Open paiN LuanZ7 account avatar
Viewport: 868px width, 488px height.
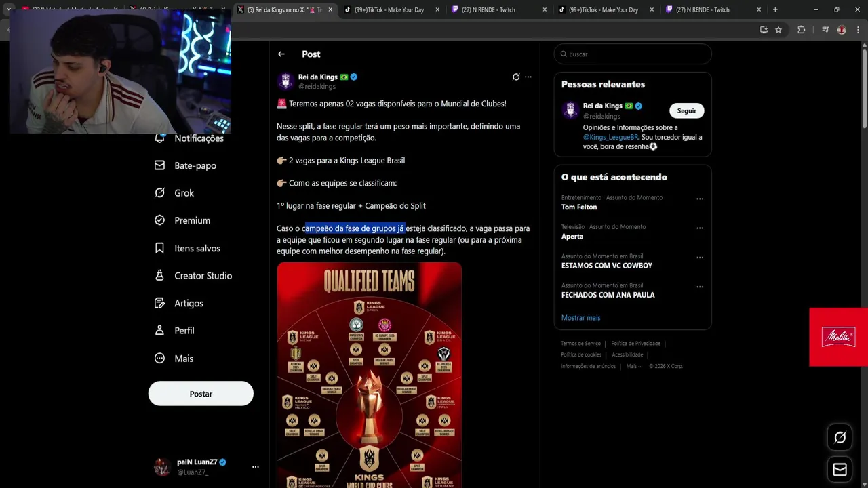162,467
